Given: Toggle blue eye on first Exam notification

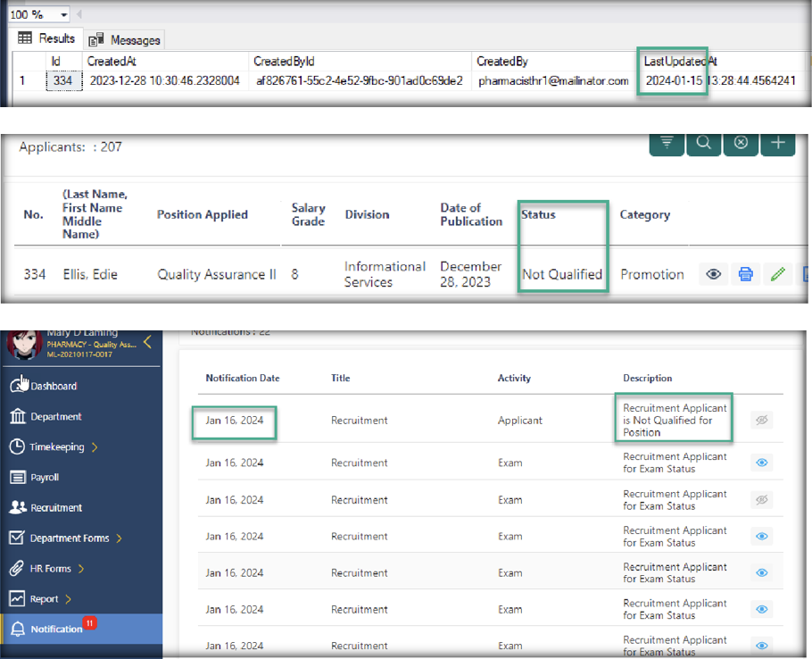Looking at the screenshot, I should (x=761, y=463).
